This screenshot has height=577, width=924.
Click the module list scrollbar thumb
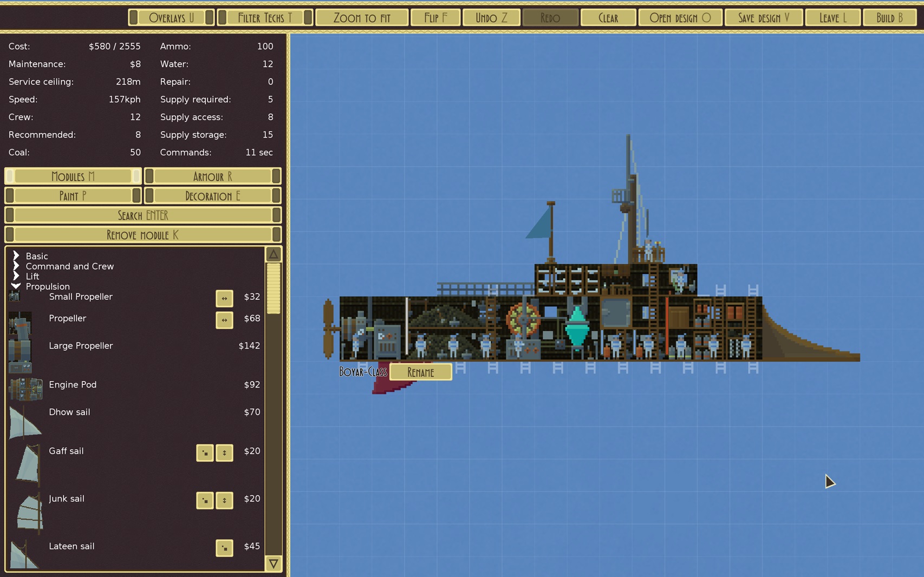274,288
